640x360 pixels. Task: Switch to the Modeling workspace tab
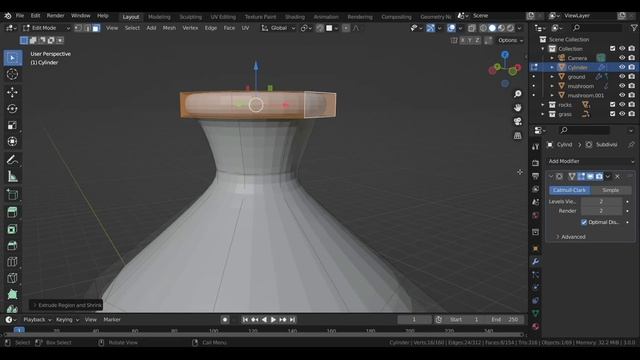coord(159,17)
